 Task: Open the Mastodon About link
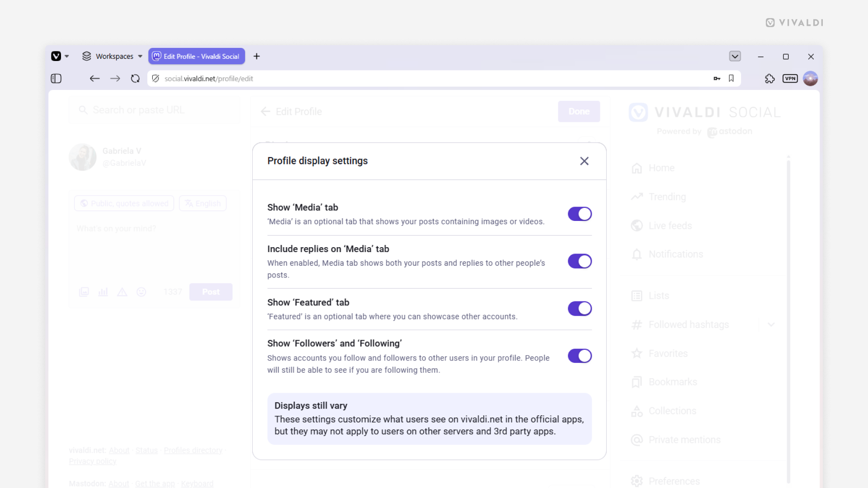tap(119, 484)
